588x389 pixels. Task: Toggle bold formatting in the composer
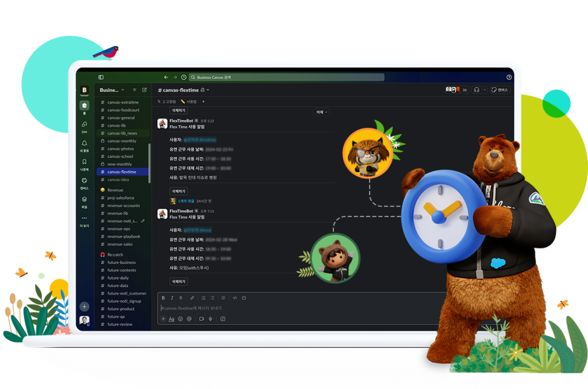(x=163, y=298)
